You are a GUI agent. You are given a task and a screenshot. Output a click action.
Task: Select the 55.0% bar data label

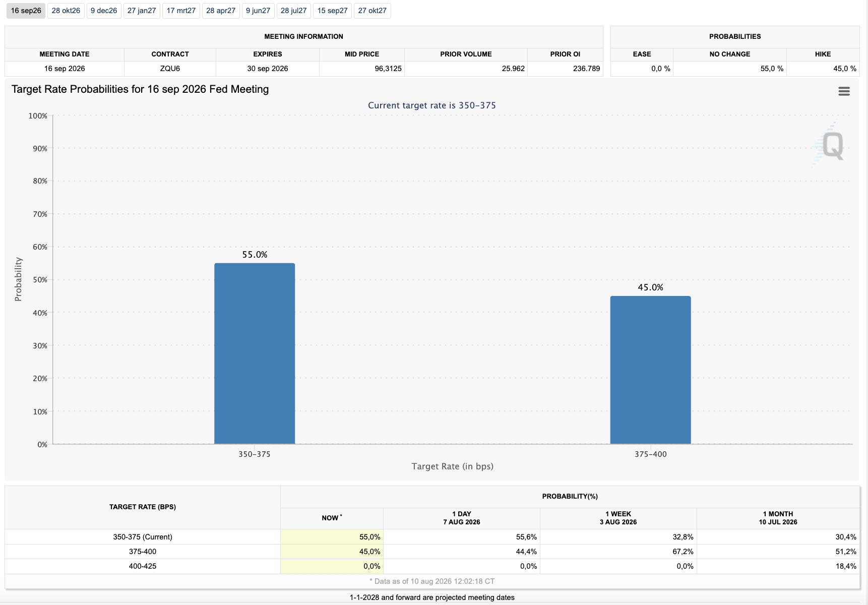click(255, 255)
